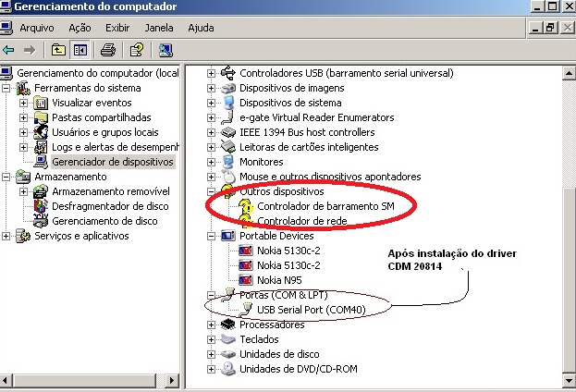Collapse Ferramentas do sistema tree node
Viewport: 576px width, 392px height.
[x=7, y=88]
